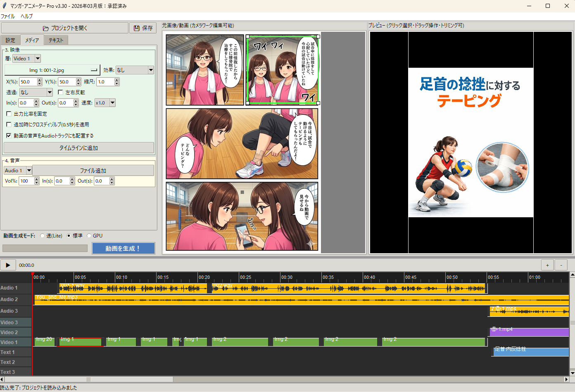This screenshot has height=392, width=575.
Task: Click right arrow of timeline horizontal scrollbar
Action: click(566, 379)
